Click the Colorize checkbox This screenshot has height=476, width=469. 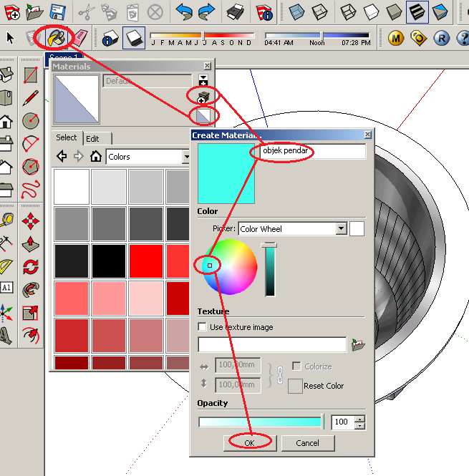(x=296, y=366)
